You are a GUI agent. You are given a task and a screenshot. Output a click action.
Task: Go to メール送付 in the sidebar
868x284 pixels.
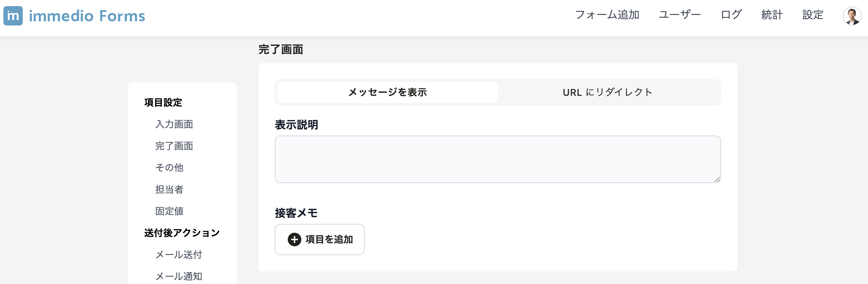(179, 254)
